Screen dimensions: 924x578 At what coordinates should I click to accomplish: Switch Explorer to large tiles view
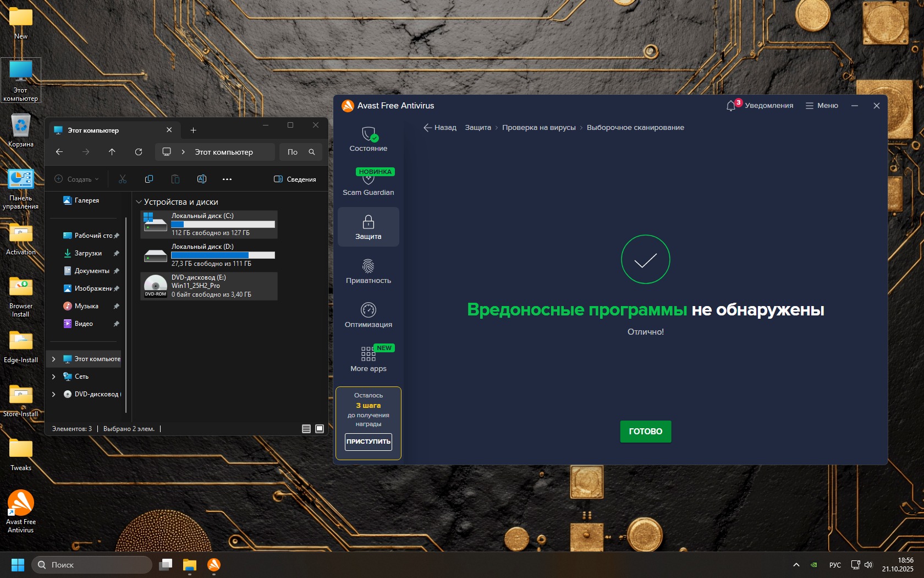pos(320,429)
